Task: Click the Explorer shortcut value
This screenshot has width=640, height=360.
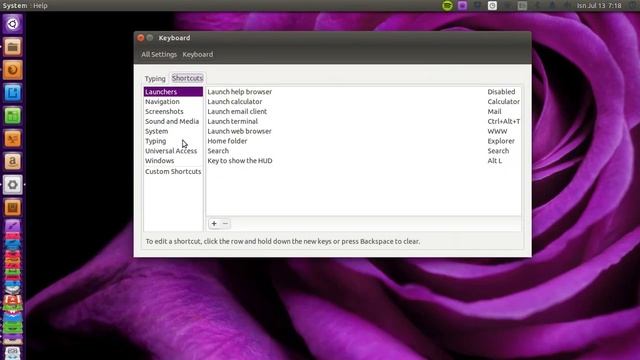Action: pyautogui.click(x=501, y=141)
